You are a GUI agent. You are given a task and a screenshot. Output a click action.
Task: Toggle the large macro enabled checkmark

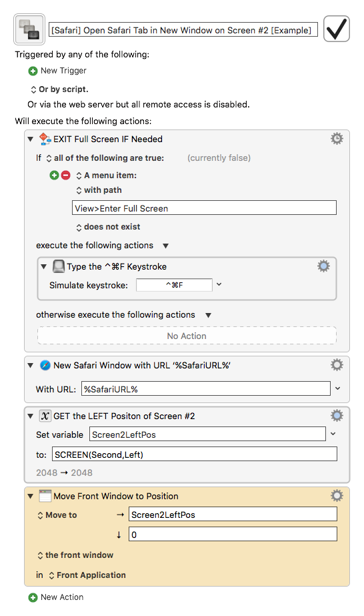[337, 29]
